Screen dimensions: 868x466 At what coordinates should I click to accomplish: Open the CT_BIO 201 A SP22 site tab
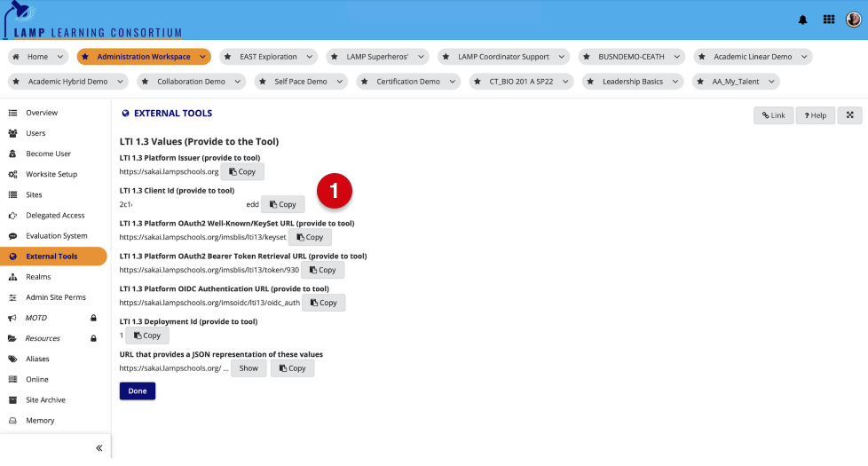tap(521, 82)
